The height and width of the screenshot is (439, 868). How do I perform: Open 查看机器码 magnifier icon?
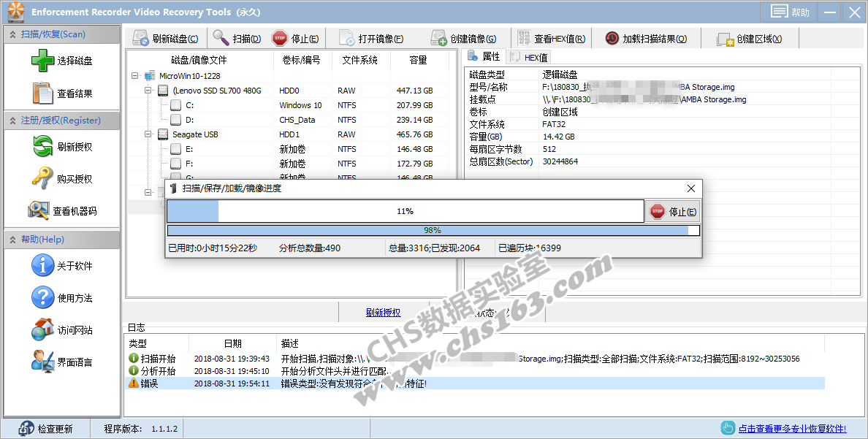[38, 210]
